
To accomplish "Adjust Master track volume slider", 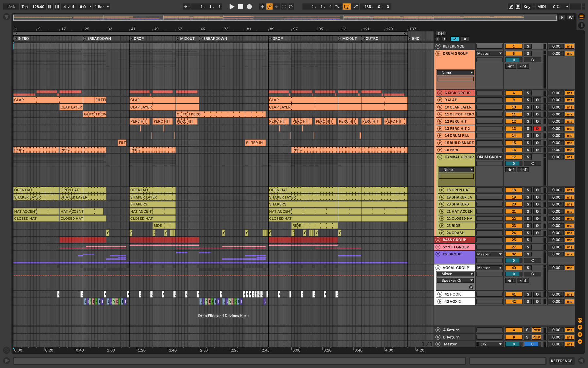I will coord(514,344).
